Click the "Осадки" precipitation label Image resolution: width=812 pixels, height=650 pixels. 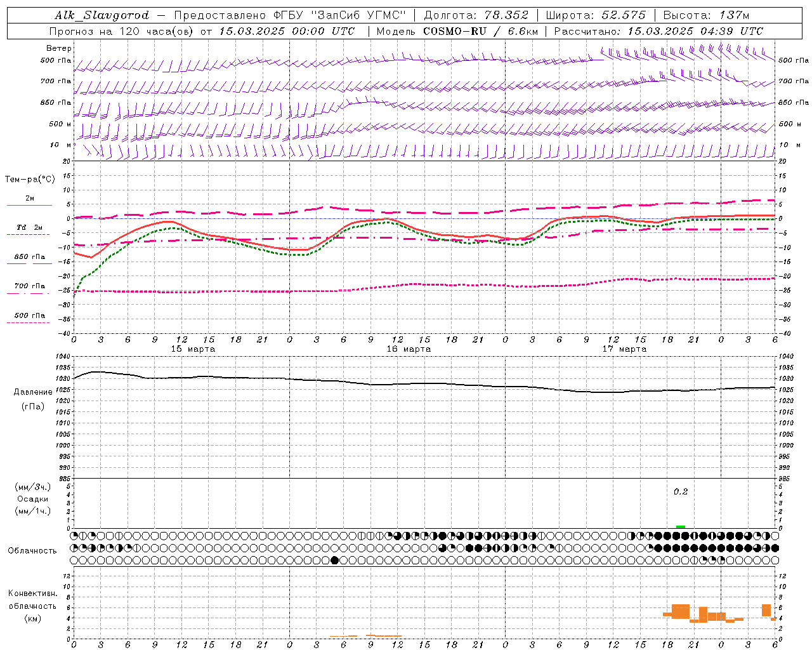(32, 499)
